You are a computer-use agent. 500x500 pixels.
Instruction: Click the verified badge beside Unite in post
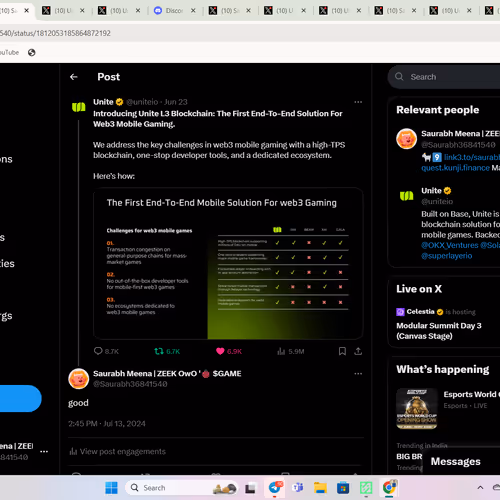[x=119, y=102]
